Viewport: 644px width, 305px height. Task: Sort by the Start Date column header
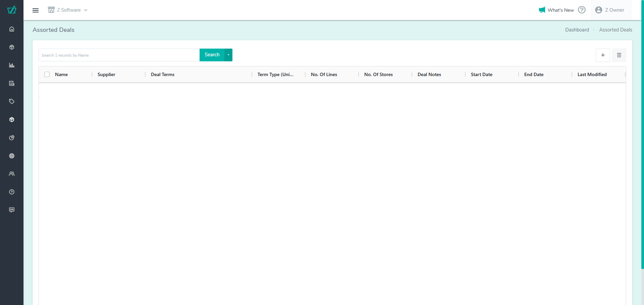pyautogui.click(x=481, y=74)
